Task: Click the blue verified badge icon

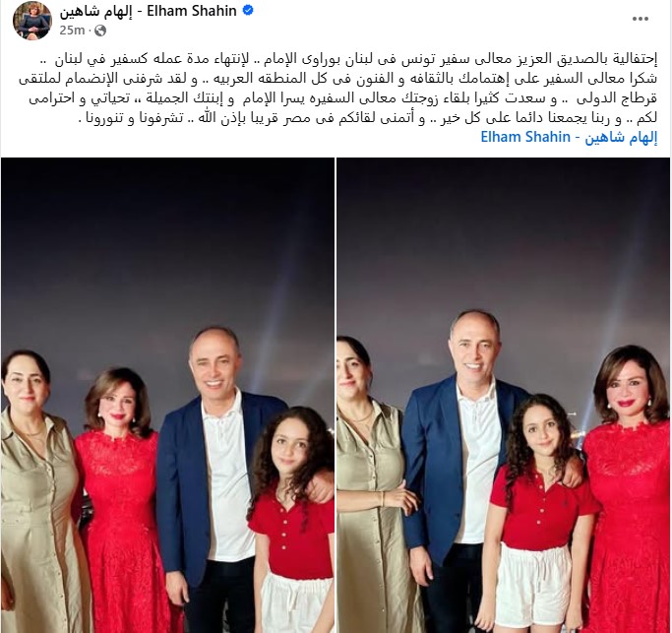Action: 248,11
